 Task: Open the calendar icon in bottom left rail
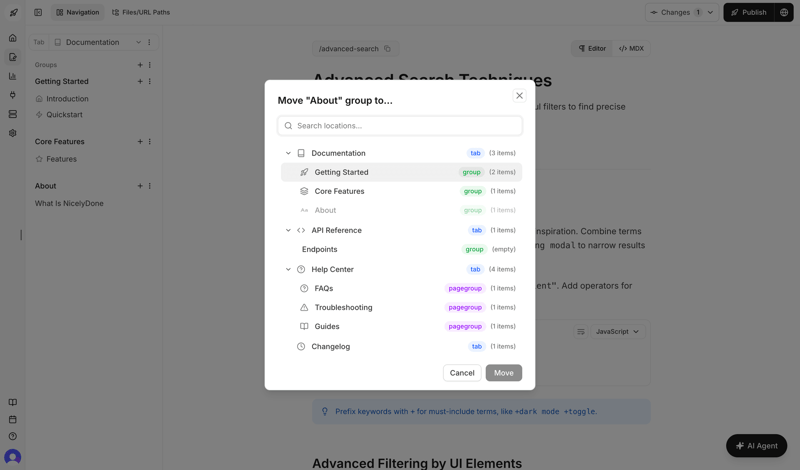click(x=13, y=419)
